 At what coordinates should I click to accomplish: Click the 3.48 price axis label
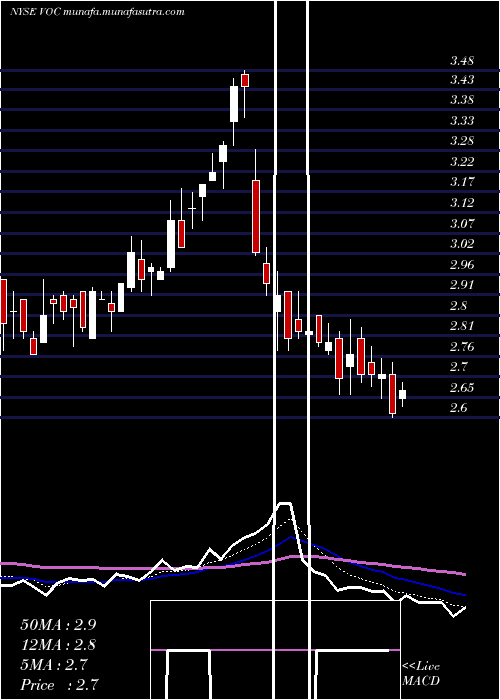coord(462,61)
